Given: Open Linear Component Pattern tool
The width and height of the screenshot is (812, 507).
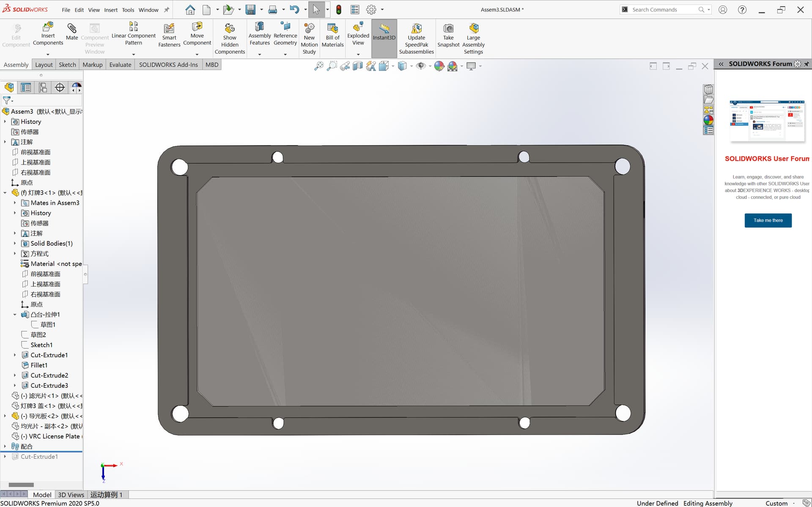Looking at the screenshot, I should click(x=133, y=33).
